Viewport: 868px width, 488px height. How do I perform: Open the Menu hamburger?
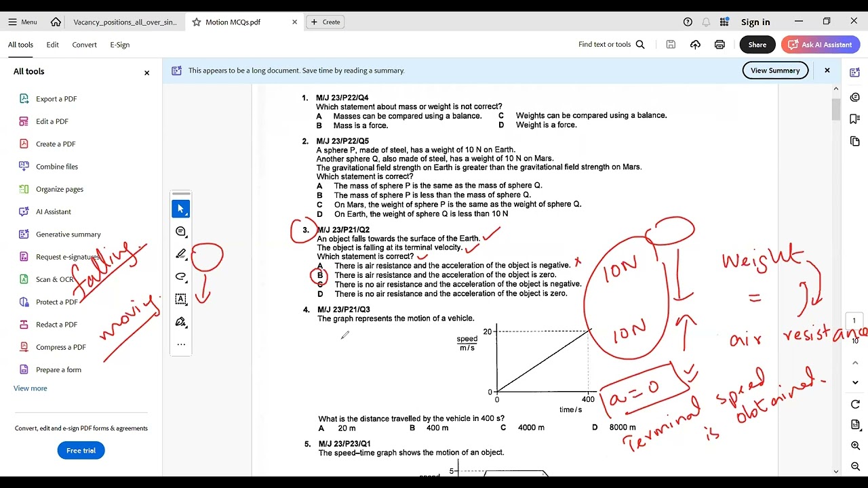(22, 22)
